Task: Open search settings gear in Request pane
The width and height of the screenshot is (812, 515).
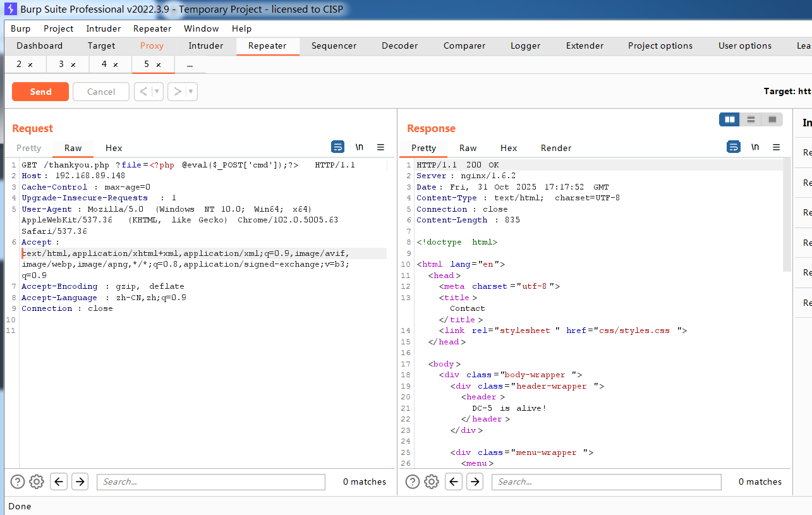Action: (x=37, y=482)
